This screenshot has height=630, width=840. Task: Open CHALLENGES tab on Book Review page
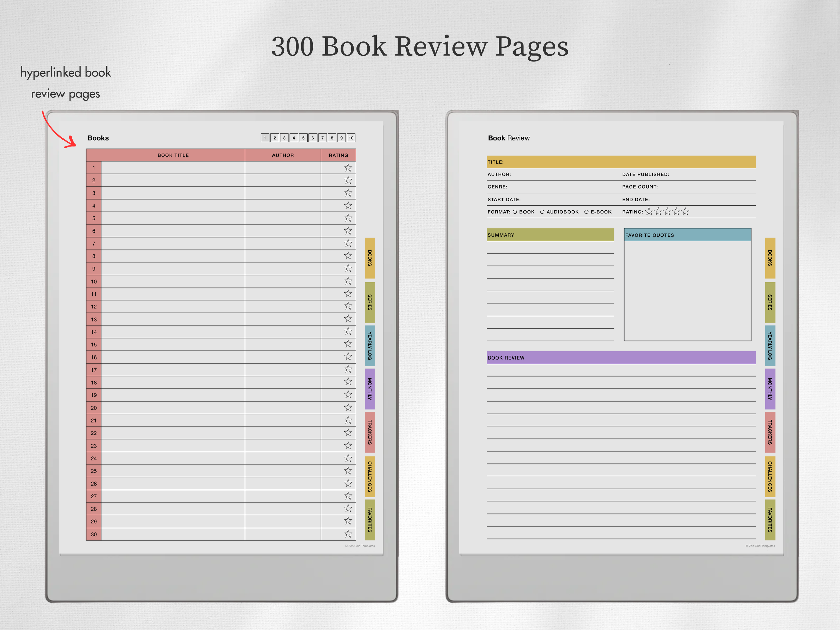point(770,476)
